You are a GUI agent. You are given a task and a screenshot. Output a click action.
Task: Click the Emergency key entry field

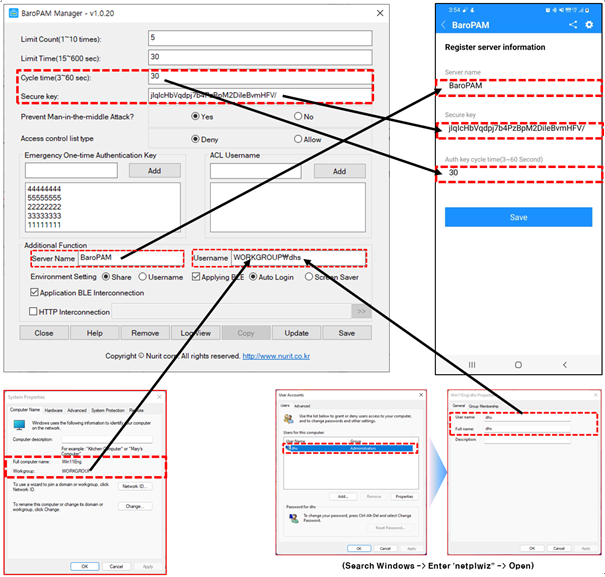click(71, 170)
